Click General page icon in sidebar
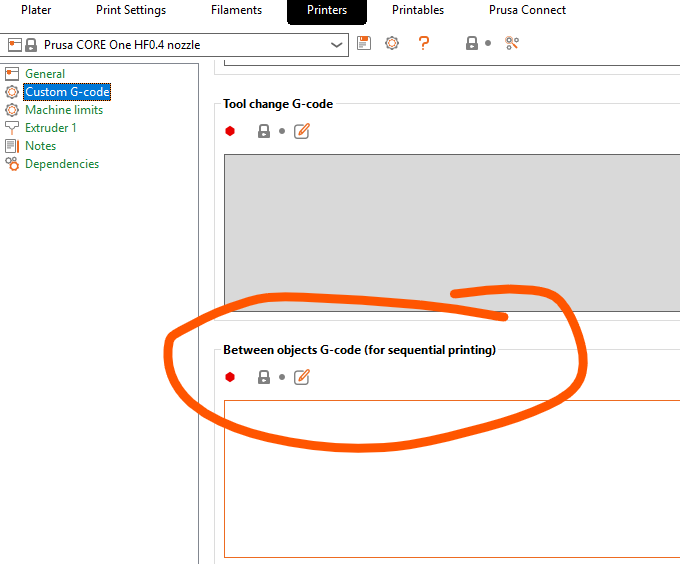The width and height of the screenshot is (680, 564). [12, 74]
